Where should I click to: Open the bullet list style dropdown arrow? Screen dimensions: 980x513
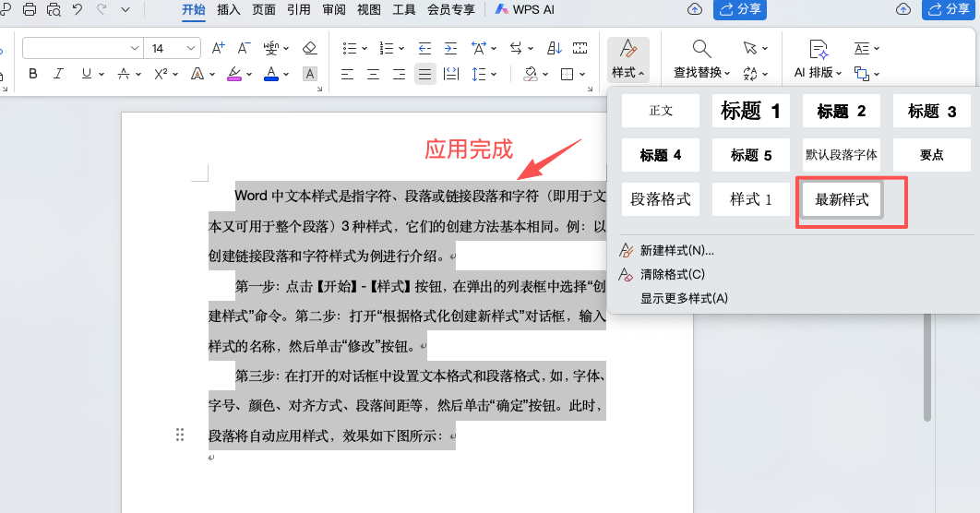pos(365,49)
